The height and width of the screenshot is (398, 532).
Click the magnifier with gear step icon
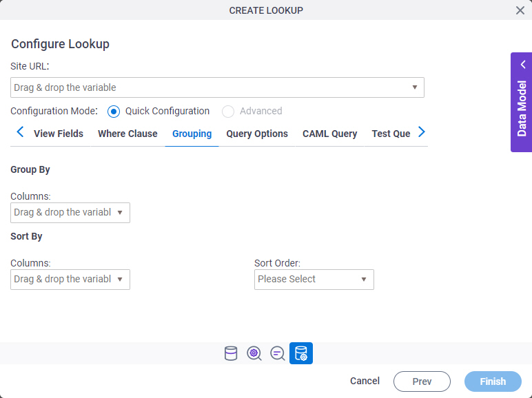point(254,353)
